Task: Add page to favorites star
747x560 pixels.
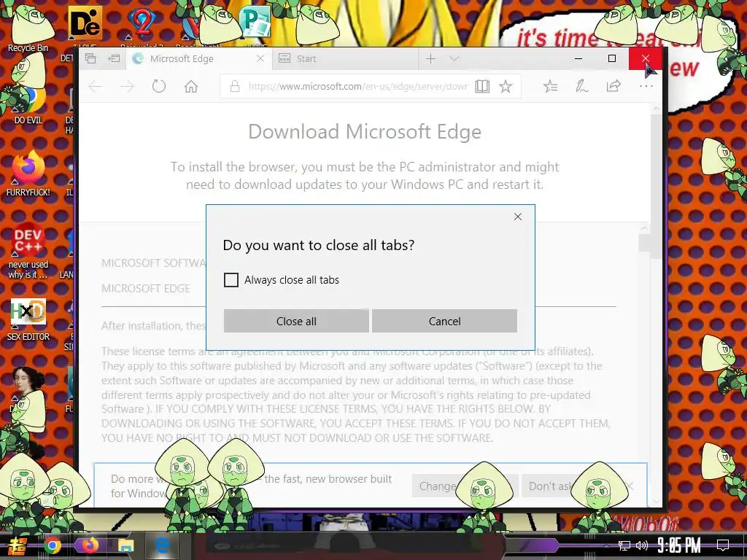Action: 506,86
